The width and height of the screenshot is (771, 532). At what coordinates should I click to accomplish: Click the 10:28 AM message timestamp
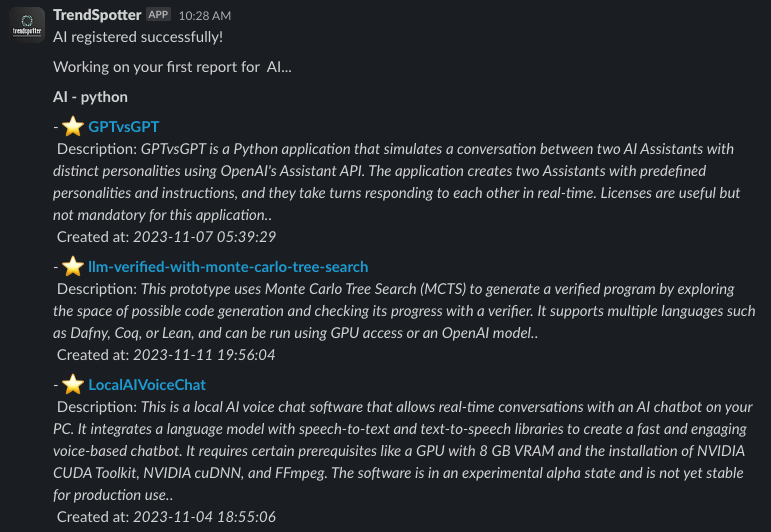(x=205, y=16)
